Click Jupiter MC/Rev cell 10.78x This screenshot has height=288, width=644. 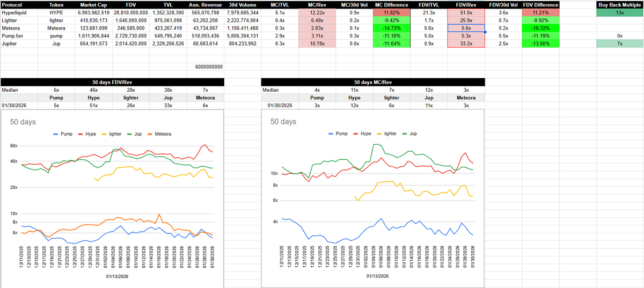[317, 43]
